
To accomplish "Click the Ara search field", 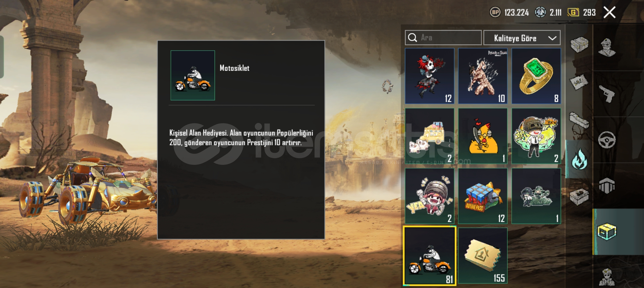I will click(443, 38).
